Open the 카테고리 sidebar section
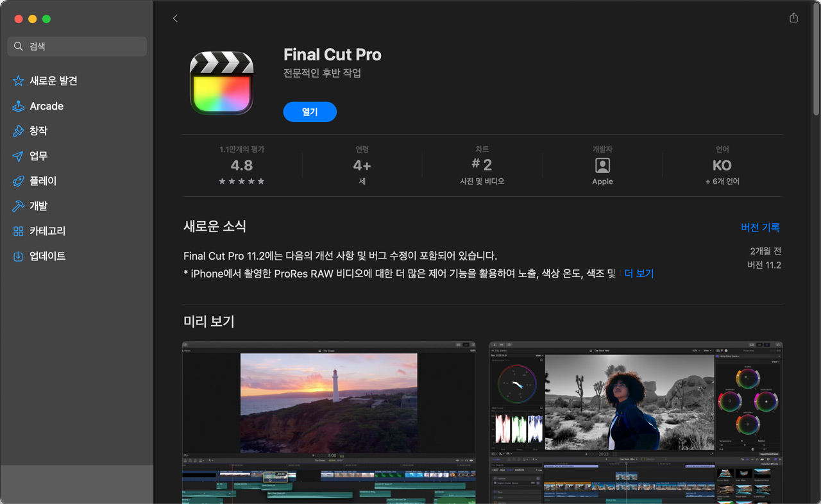821x504 pixels. (x=47, y=231)
